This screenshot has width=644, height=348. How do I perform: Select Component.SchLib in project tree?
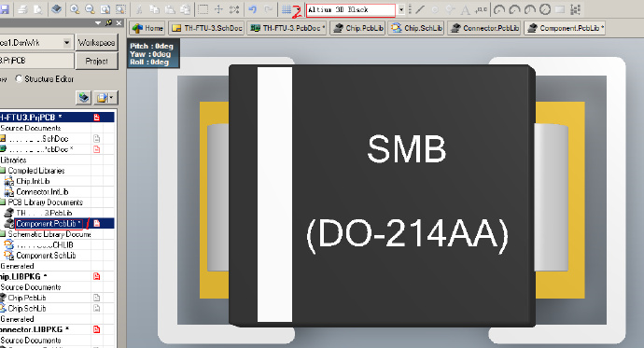click(46, 256)
